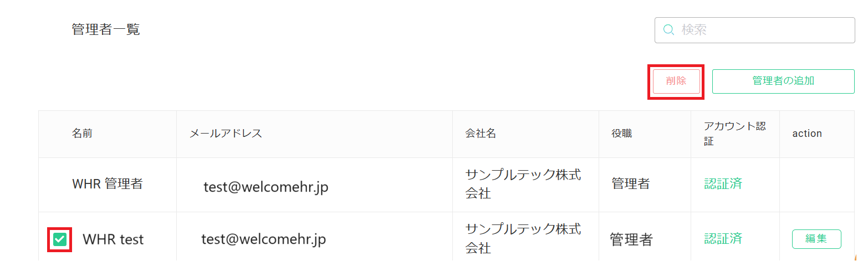Click the search magnifier icon

668,30
